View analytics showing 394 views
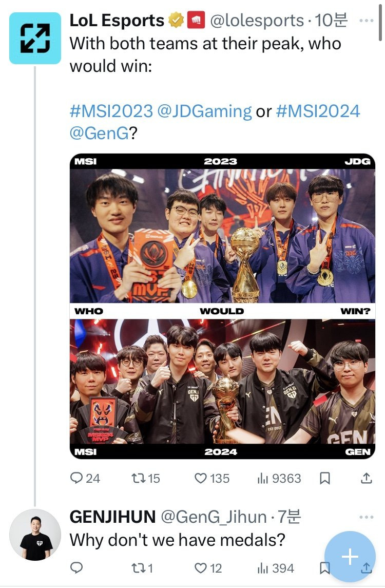The image size is (385, 588). tap(276, 568)
